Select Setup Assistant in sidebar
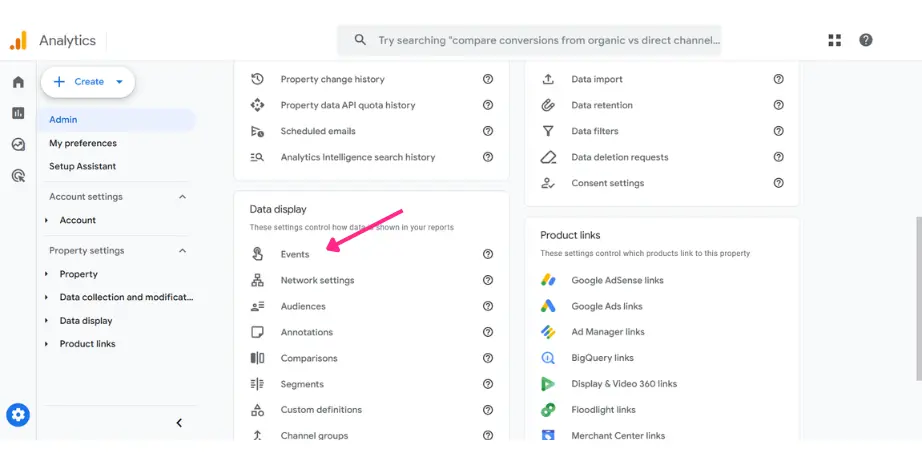Screen dimensions: 922x460 coord(82,166)
